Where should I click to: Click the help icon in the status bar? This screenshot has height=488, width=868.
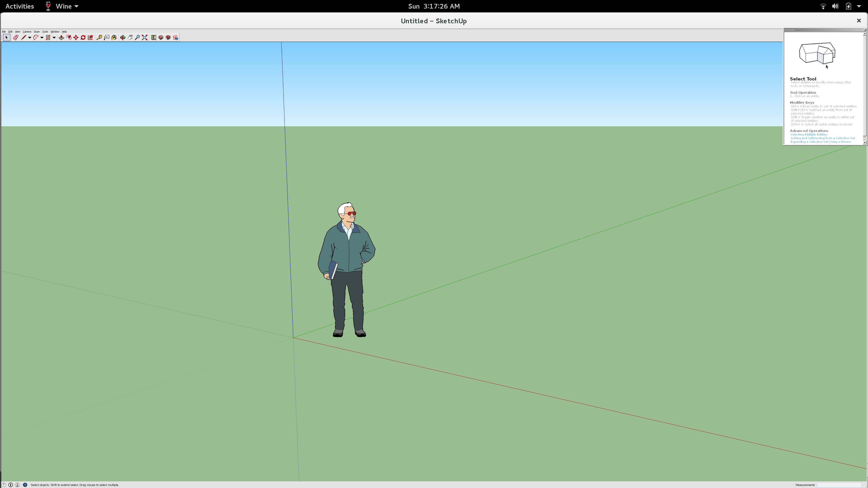point(25,485)
